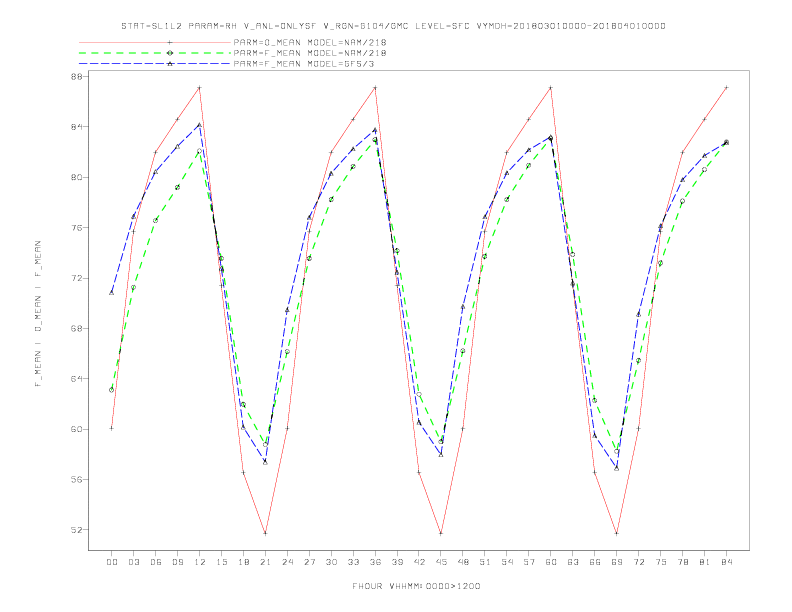792x612 pixels.
Task: Click the circle marker on green legend line
Action: 170,53
